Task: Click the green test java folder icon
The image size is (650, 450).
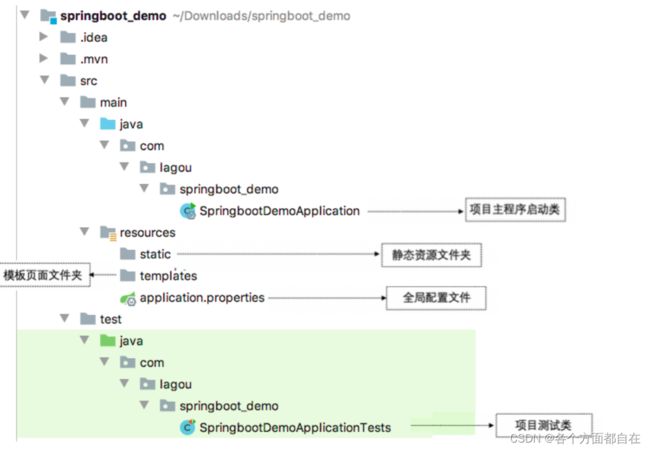Action: [108, 341]
